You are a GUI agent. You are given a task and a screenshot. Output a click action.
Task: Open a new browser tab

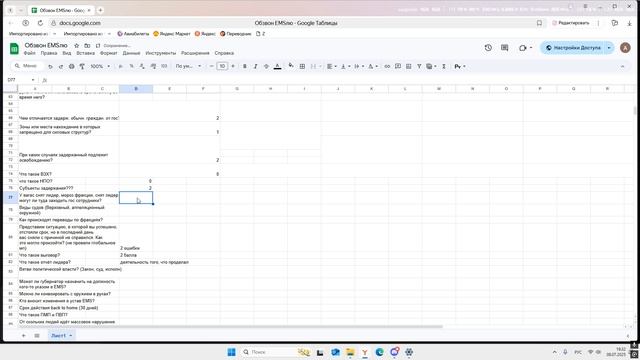click(100, 10)
